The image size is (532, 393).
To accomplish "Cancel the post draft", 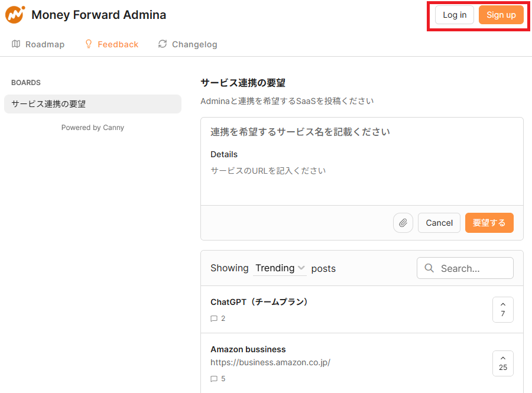I will click(439, 223).
